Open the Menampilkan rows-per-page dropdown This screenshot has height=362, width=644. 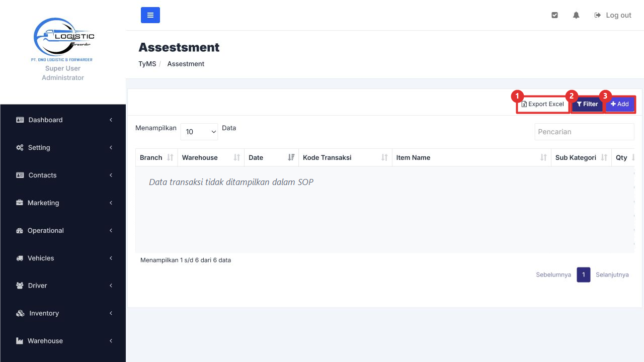point(199,132)
